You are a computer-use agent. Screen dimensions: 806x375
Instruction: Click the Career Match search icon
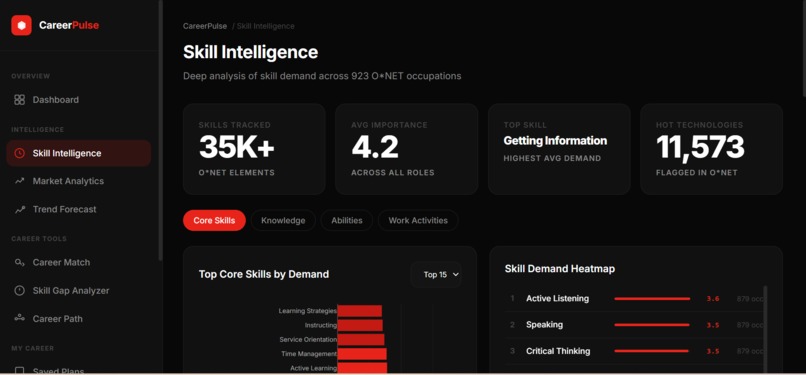tap(20, 262)
